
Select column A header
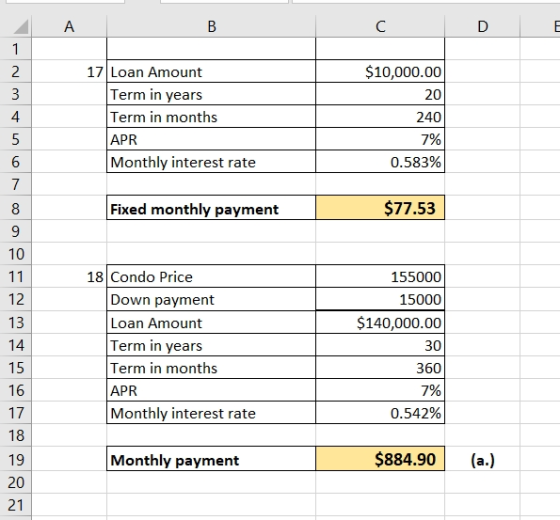69,26
